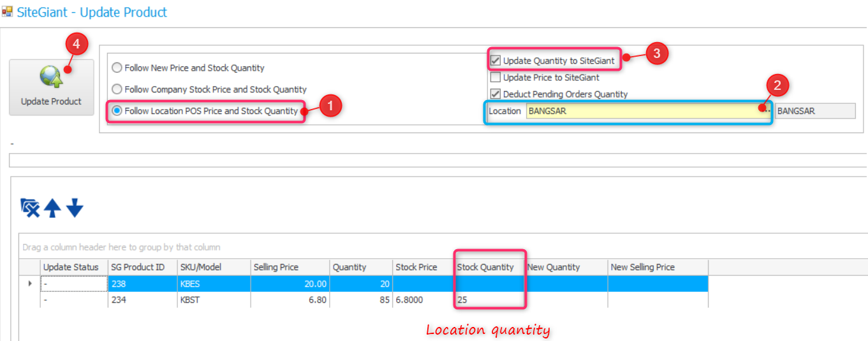868x341 pixels.
Task: Click the group-by drag column header panel
Action: pyautogui.click(x=443, y=247)
